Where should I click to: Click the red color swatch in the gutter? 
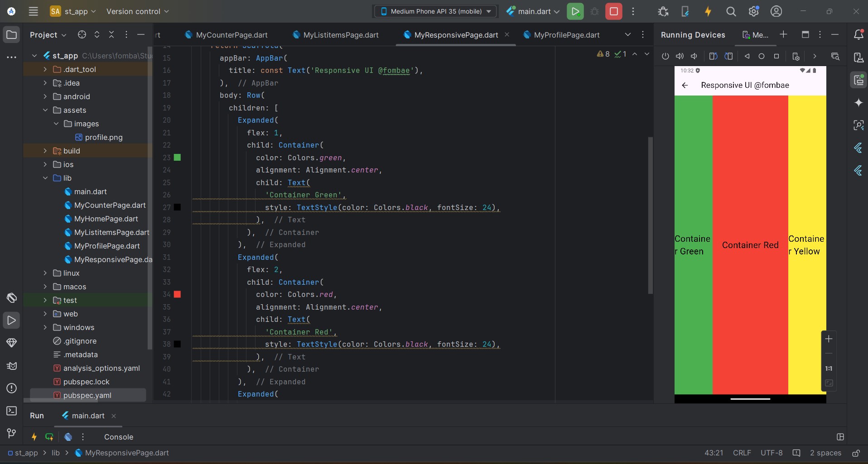coord(178,294)
